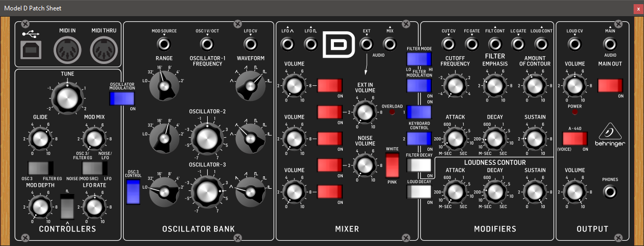The image size is (644, 246).
Task: Click the Amount of Contour knob
Action: point(535,85)
